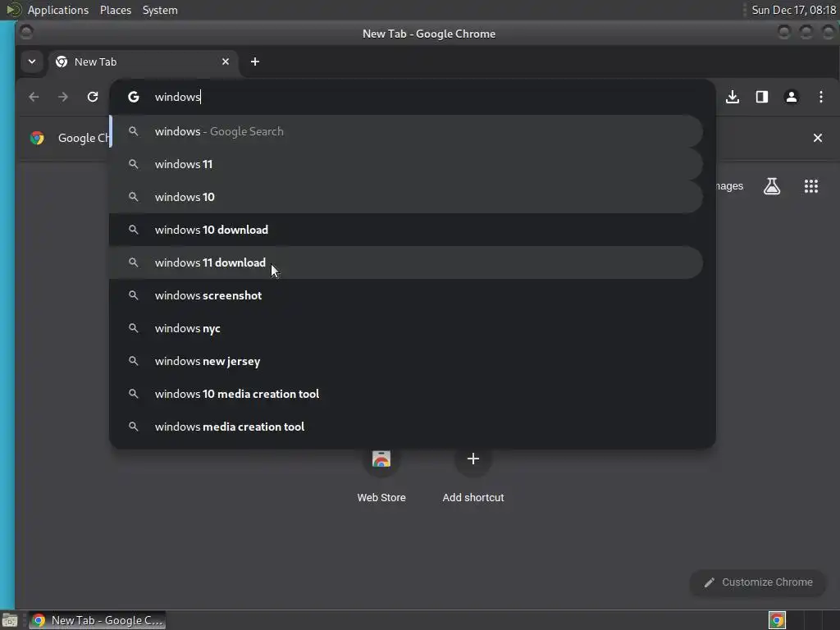Click the browser forward arrow

(x=63, y=97)
